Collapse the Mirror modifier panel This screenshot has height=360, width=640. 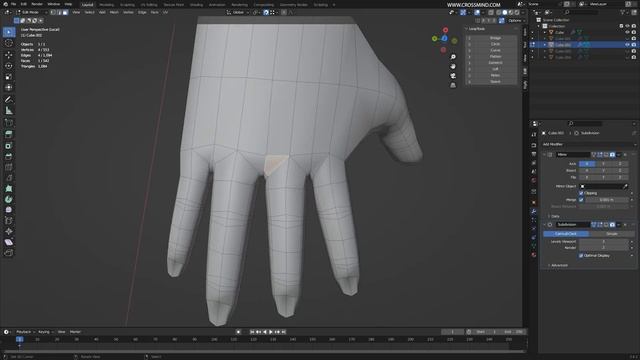coord(544,155)
